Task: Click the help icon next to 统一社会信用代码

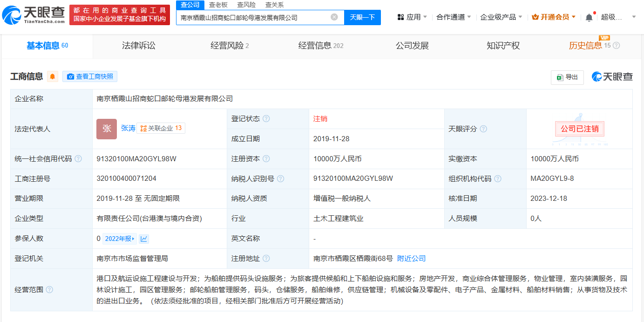Action: (x=78, y=159)
